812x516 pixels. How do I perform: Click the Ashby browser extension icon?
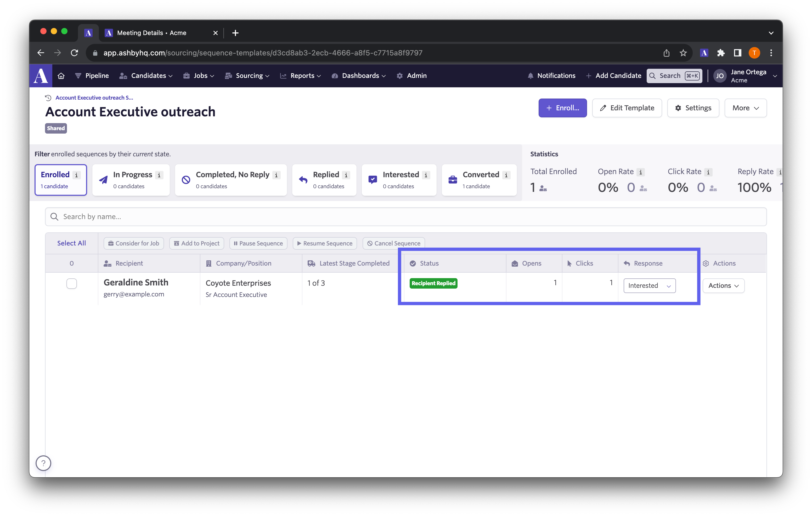point(704,53)
